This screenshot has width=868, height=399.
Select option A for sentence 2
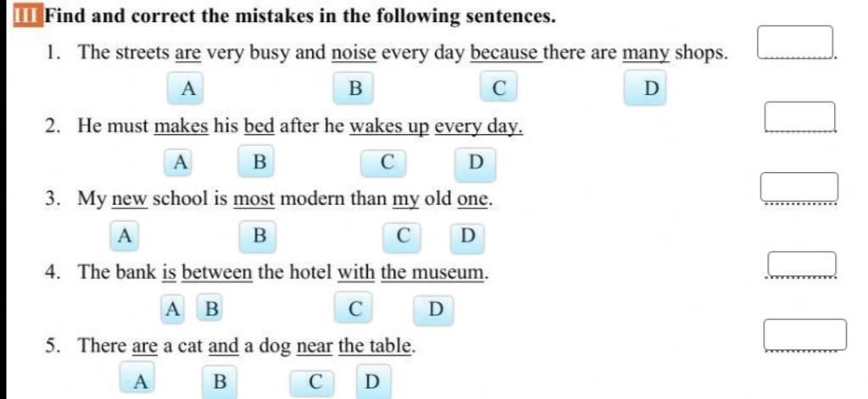(x=179, y=160)
